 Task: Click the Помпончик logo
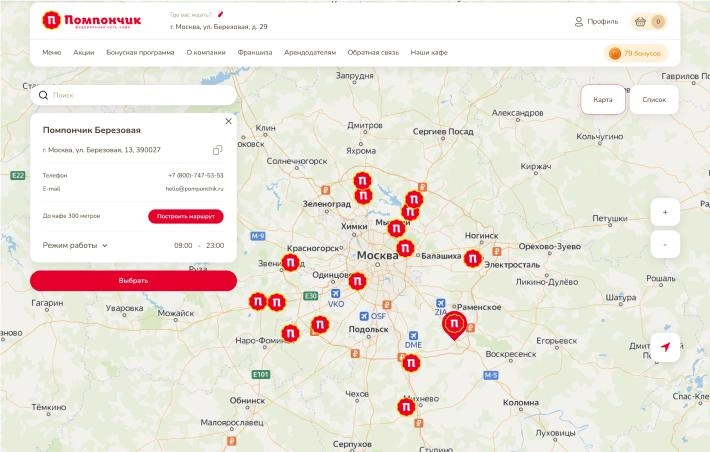tap(91, 20)
